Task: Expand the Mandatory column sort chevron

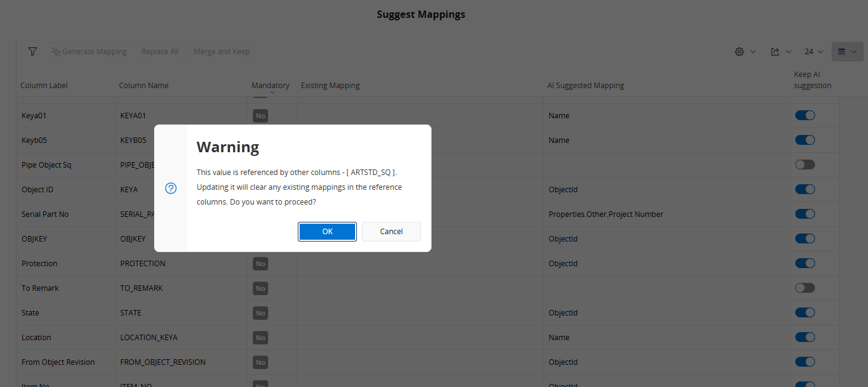Action: coord(272,92)
